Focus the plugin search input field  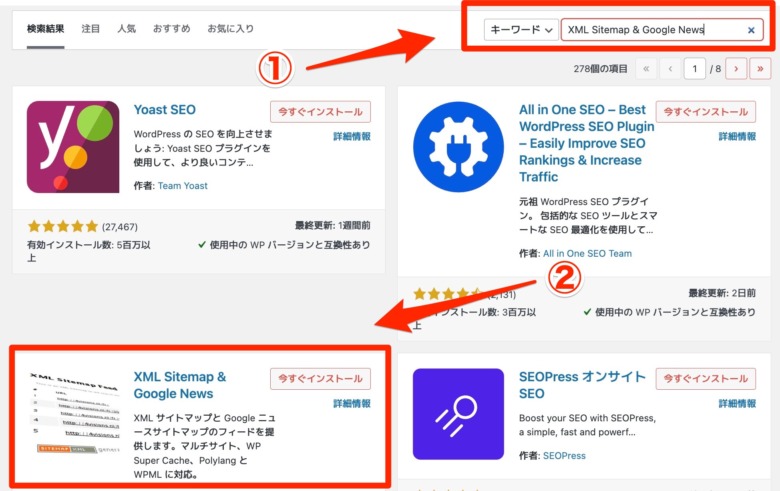pyautogui.click(x=662, y=30)
